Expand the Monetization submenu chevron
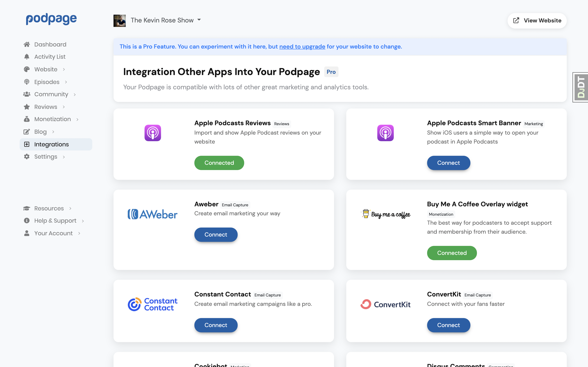This screenshot has width=588, height=367. coord(78,119)
